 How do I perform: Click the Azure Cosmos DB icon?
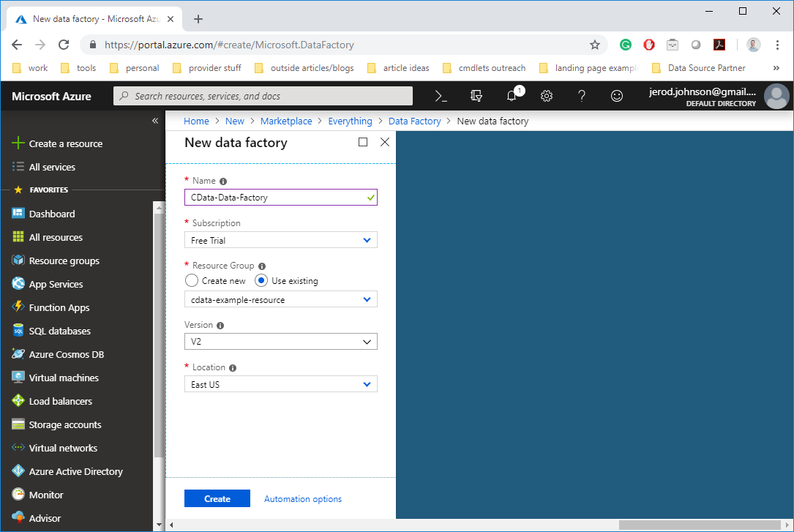18,354
